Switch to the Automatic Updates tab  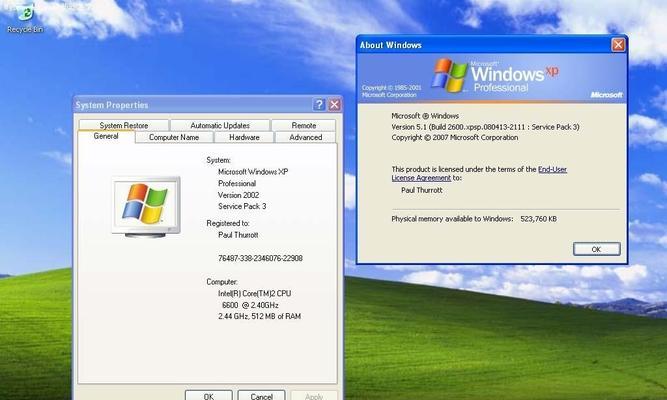click(x=220, y=125)
